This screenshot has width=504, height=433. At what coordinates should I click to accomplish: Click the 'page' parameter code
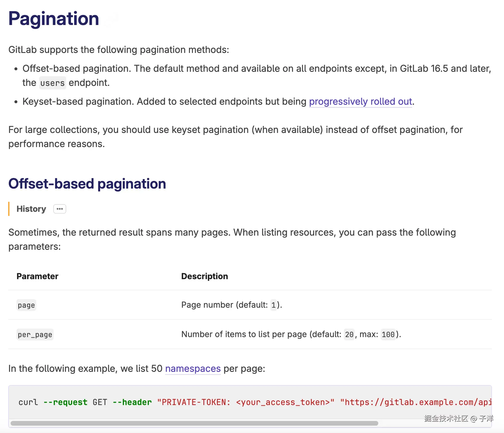point(26,305)
